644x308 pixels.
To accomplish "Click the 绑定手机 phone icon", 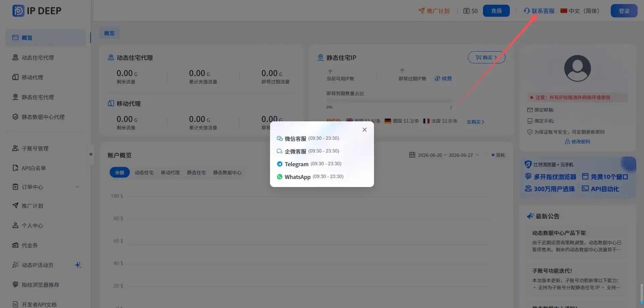I will tap(530, 121).
